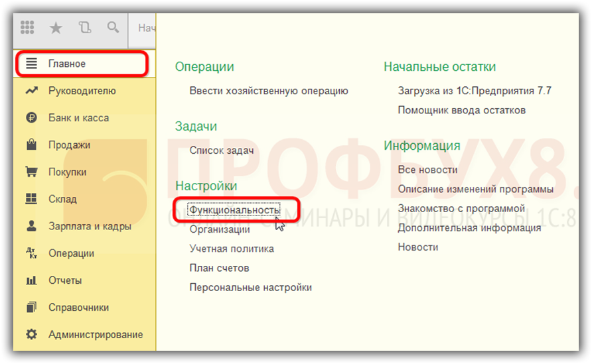This screenshot has height=364, width=592.
Task: Open the Отчеты section
Action: (x=65, y=280)
